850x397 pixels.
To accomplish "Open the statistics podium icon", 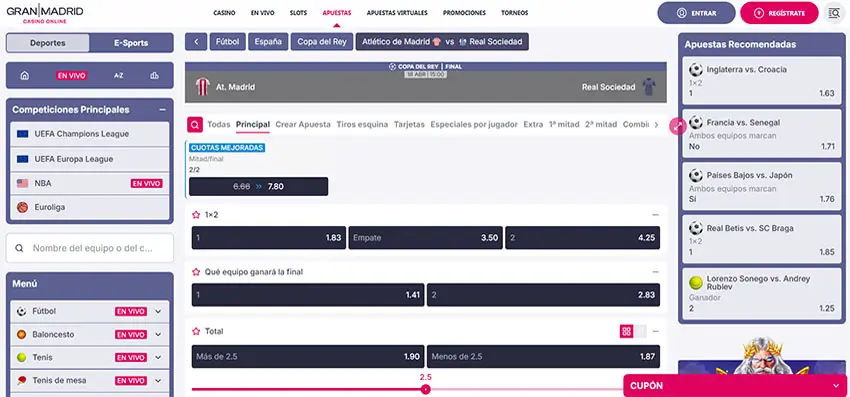I will [154, 76].
